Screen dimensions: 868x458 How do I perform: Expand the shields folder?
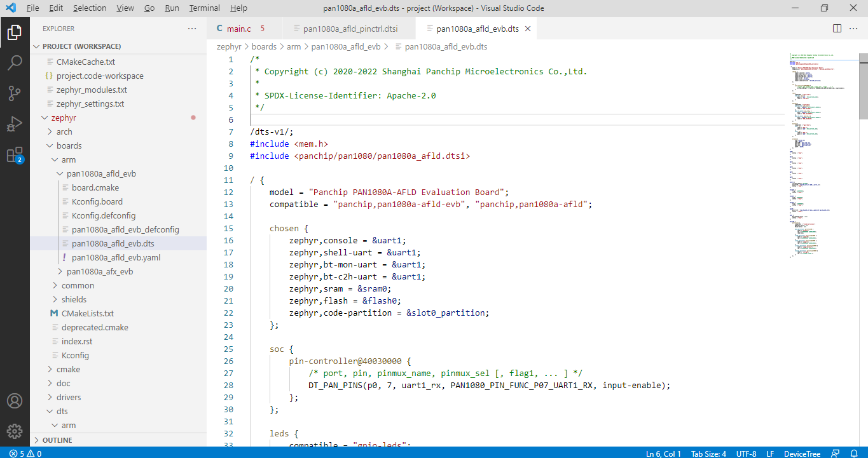coord(118,299)
